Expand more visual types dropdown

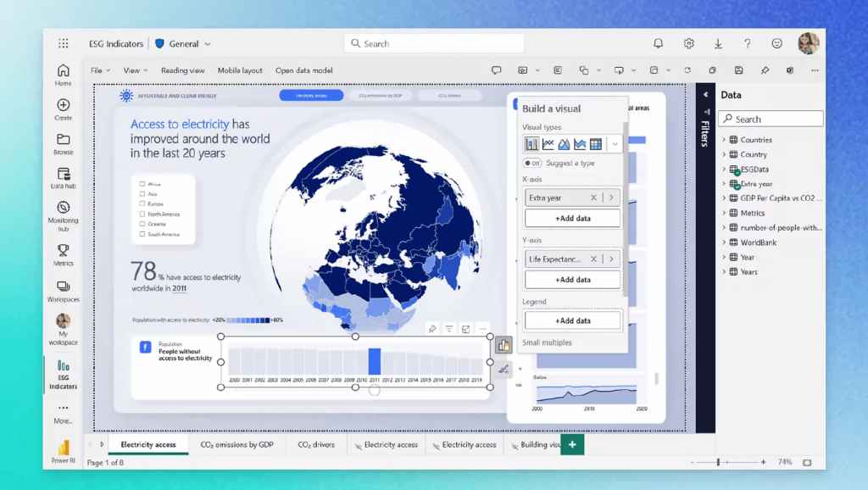coord(615,144)
